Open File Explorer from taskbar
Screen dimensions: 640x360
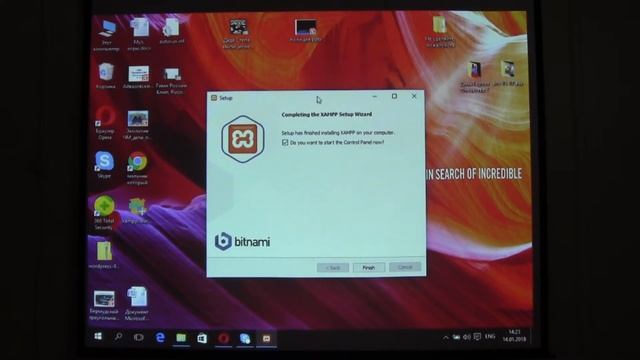click(x=181, y=338)
